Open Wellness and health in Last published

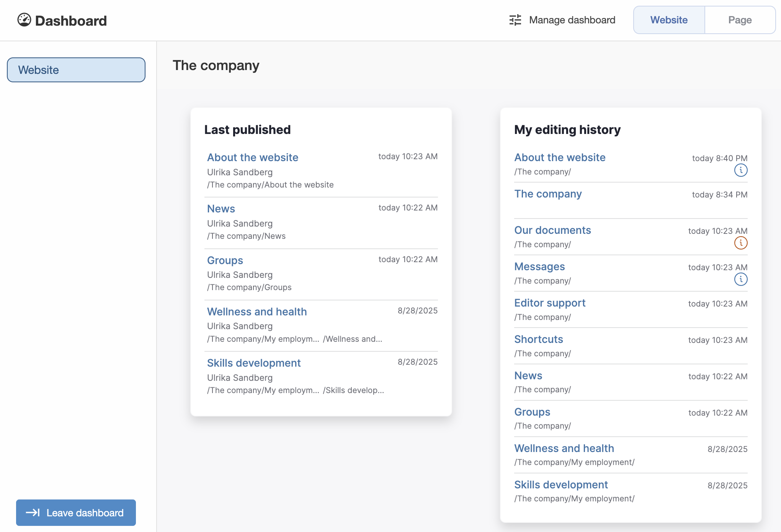pyautogui.click(x=257, y=312)
